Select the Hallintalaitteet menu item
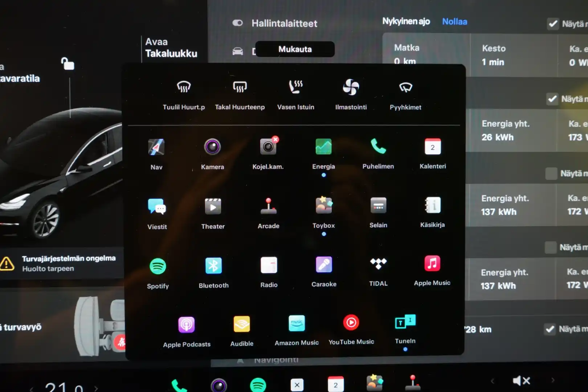The width and height of the screenshot is (588, 392). pyautogui.click(x=284, y=24)
